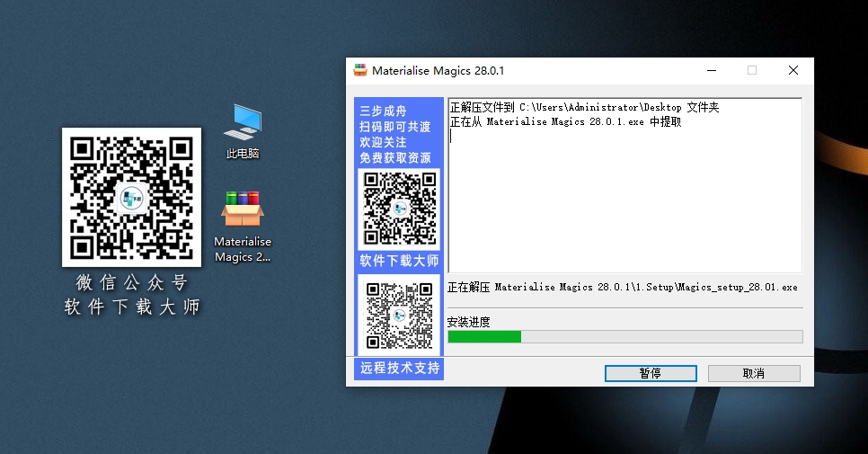Screen dimensions: 868x454
Task: Click the 远程技术支持 banner button
Action: click(399, 369)
